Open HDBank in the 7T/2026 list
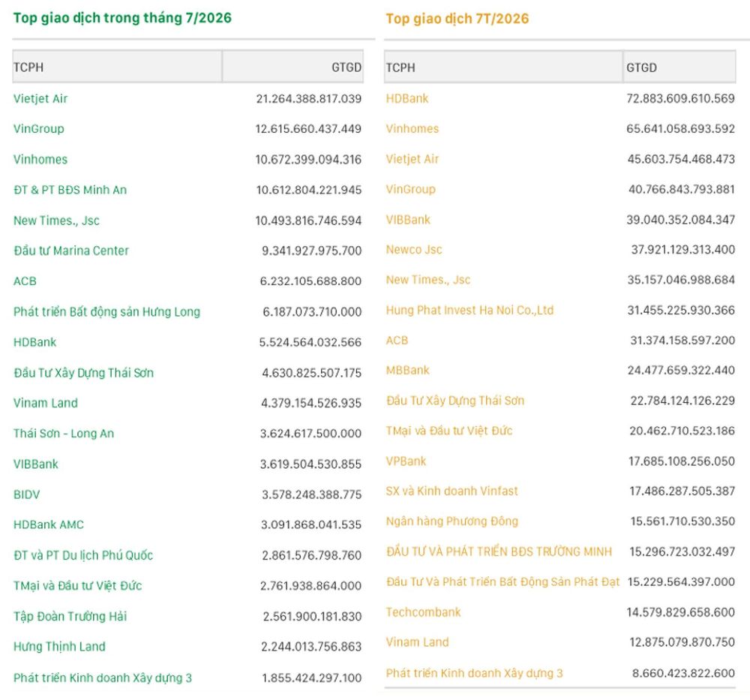750x700 pixels. pyautogui.click(x=407, y=98)
